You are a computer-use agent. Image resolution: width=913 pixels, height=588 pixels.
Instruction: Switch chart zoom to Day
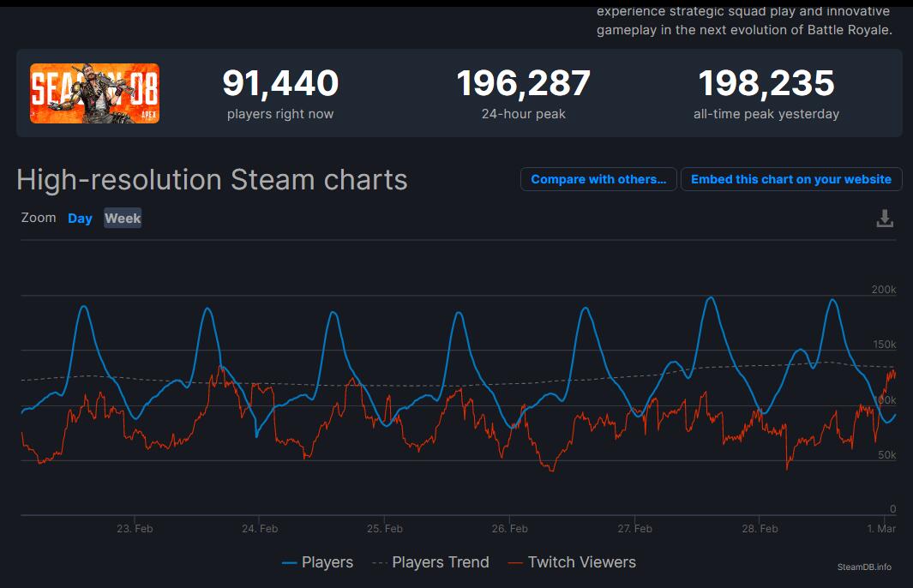[80, 219]
